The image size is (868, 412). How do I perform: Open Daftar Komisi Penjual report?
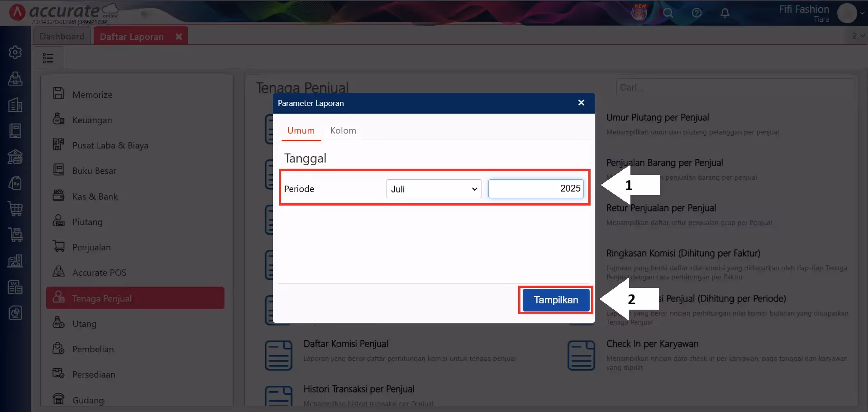click(346, 344)
